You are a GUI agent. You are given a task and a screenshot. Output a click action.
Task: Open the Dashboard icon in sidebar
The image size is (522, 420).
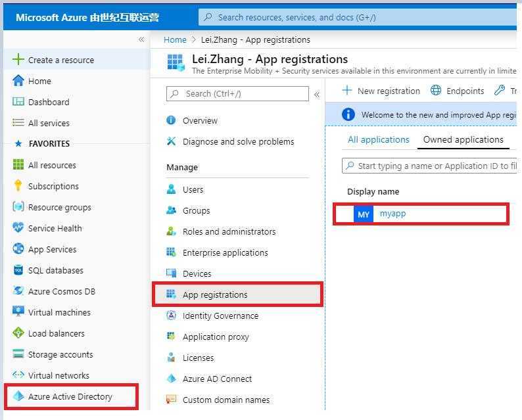click(x=18, y=101)
